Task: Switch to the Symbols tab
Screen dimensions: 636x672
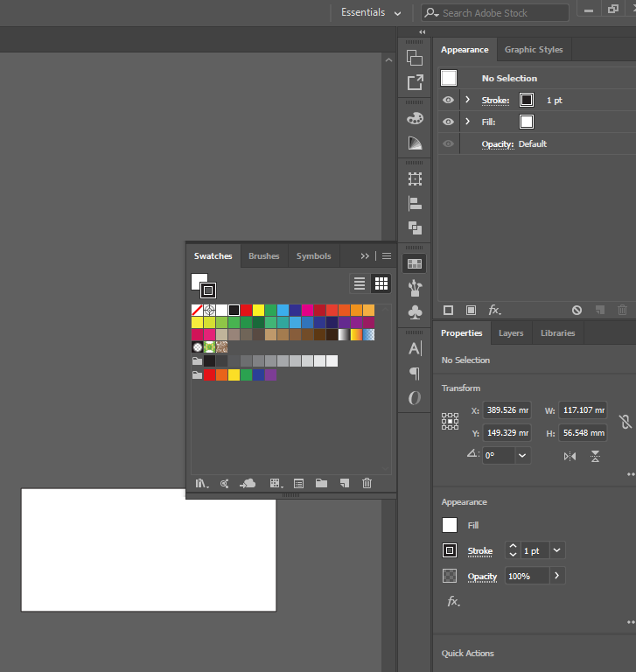Action: coord(314,255)
